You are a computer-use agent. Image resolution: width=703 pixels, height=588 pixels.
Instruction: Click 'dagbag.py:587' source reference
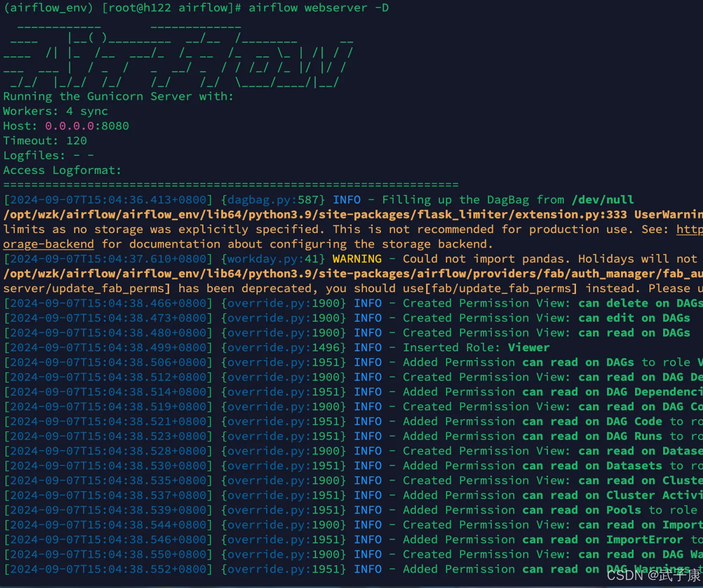(x=273, y=200)
